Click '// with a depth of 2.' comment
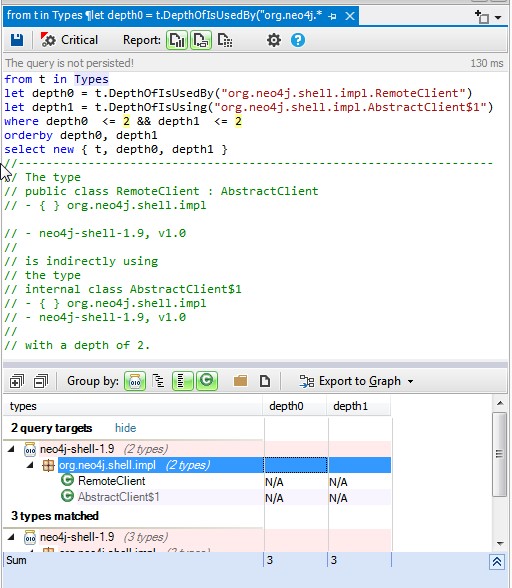The image size is (512, 588). (x=77, y=345)
